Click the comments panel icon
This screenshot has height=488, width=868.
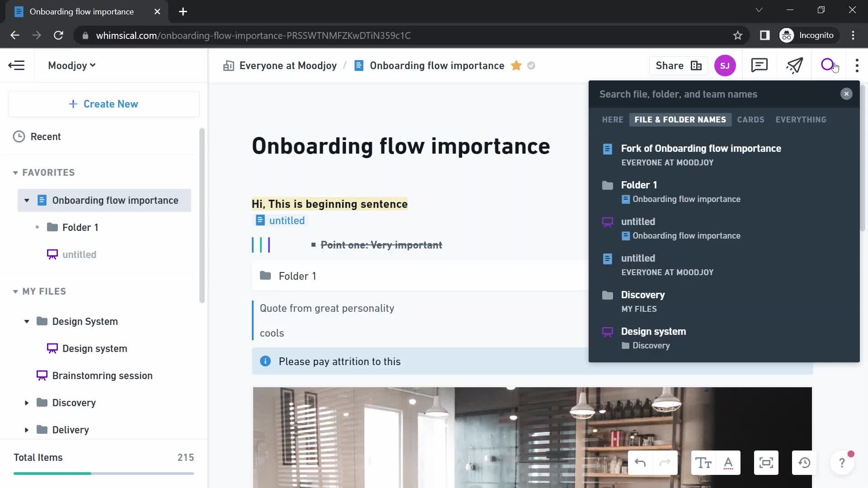pyautogui.click(x=760, y=66)
